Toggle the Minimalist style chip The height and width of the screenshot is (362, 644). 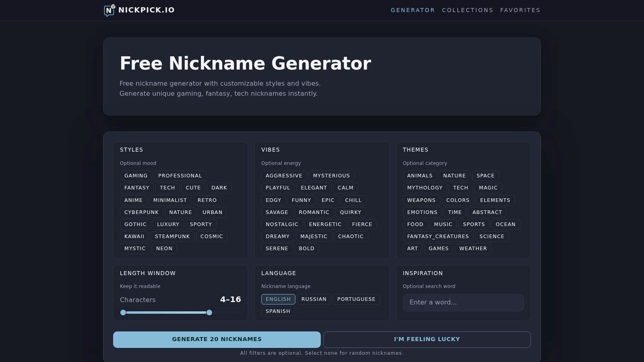click(x=170, y=200)
